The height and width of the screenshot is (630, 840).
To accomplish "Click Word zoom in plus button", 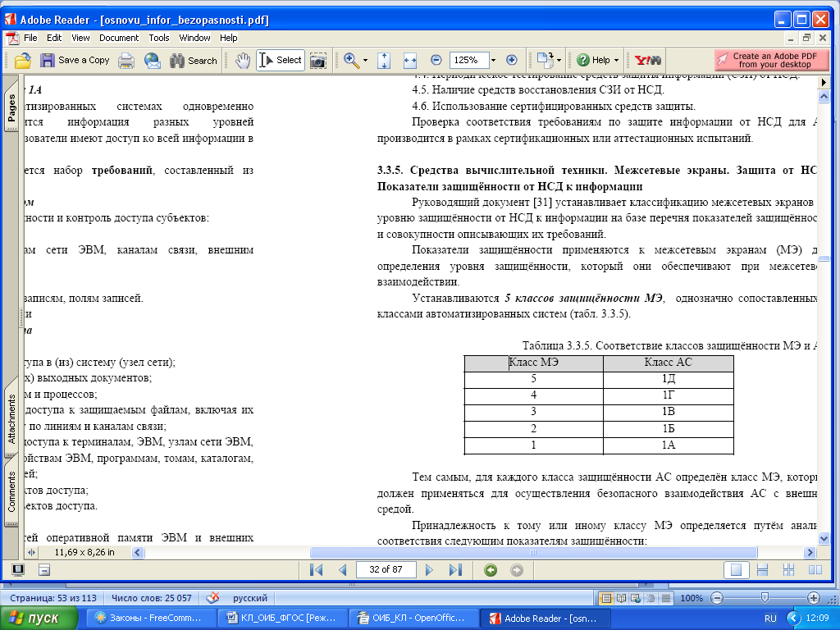I will [813, 598].
